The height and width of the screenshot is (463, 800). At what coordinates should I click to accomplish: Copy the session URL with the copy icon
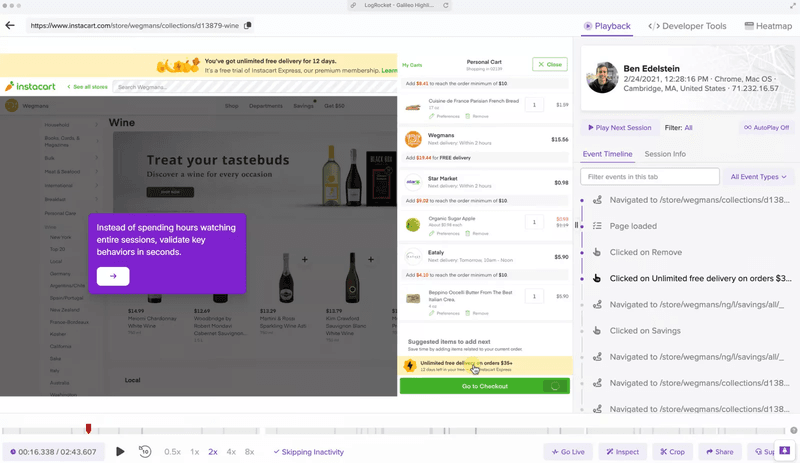coord(248,26)
